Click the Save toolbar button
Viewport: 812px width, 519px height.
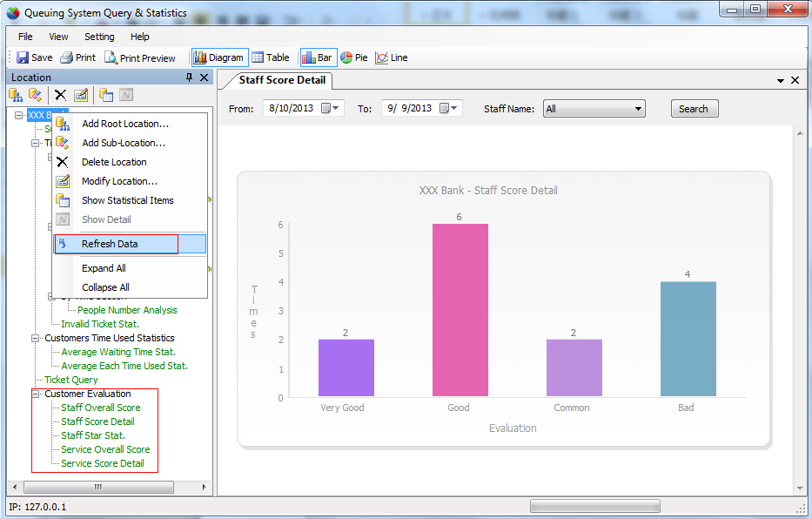tap(34, 57)
